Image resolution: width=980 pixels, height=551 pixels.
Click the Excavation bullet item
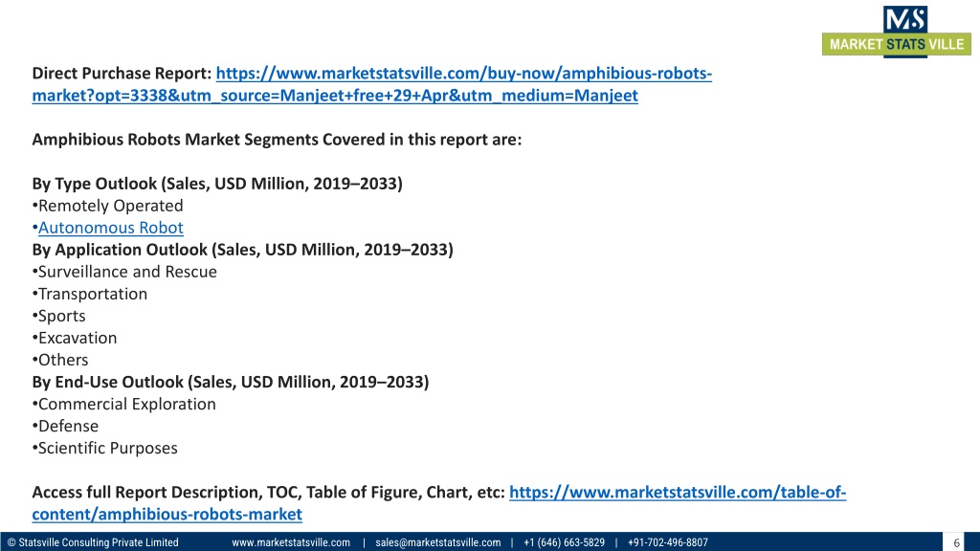75,338
